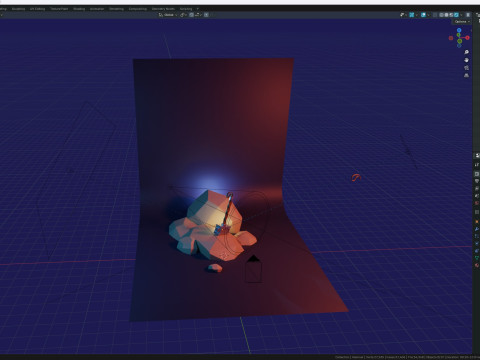Open the Tool properties tab
Viewport: 480px width, 360px height.
click(x=477, y=165)
